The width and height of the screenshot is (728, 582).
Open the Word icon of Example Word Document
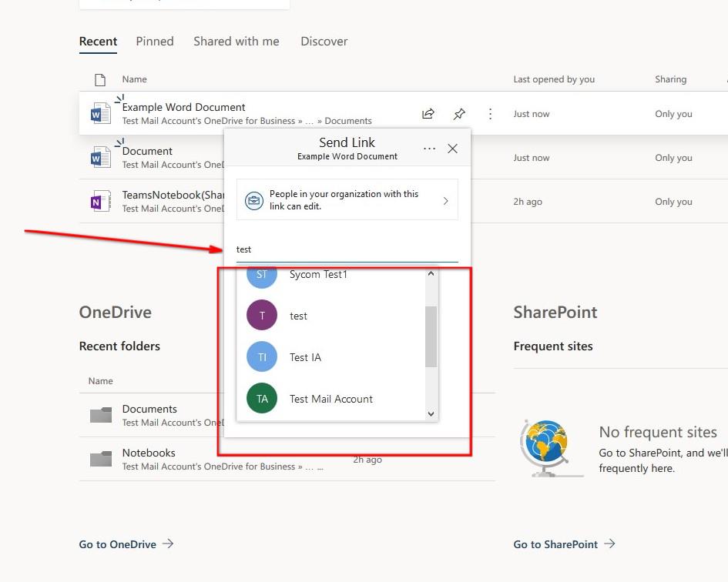pyautogui.click(x=100, y=113)
